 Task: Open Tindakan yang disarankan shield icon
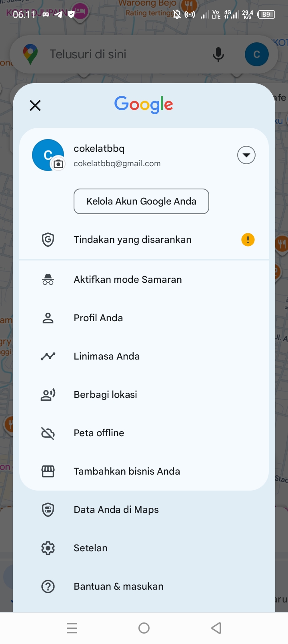[x=48, y=240]
